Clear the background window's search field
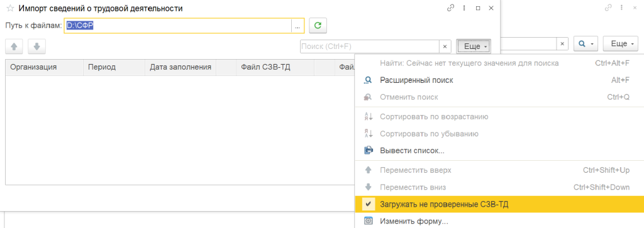This screenshot has width=644, height=228. click(x=562, y=43)
